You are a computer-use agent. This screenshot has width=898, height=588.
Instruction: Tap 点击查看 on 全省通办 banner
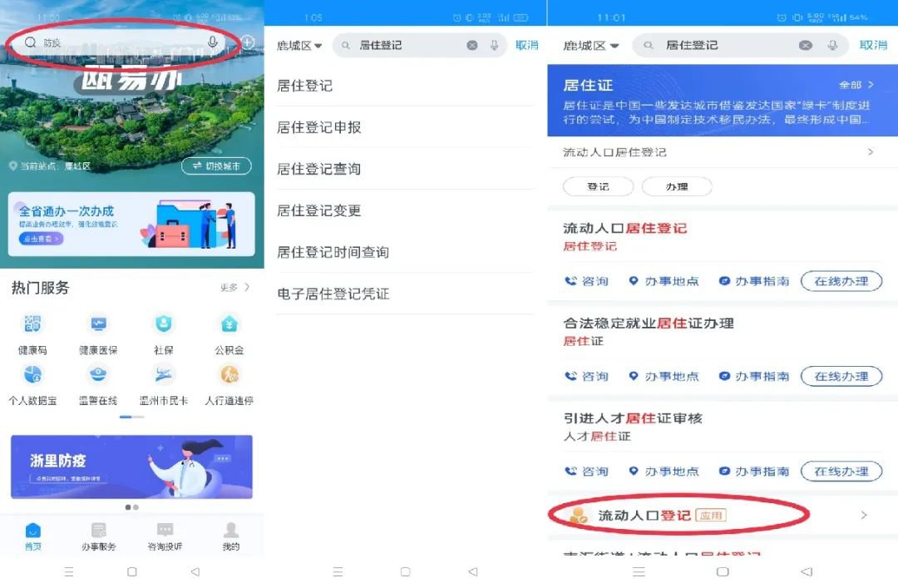pyautogui.click(x=42, y=239)
